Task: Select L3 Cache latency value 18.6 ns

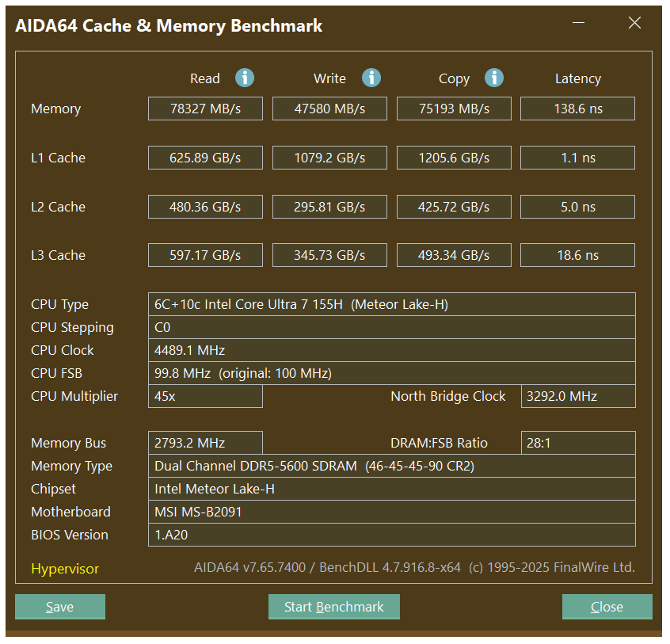Action: click(577, 255)
